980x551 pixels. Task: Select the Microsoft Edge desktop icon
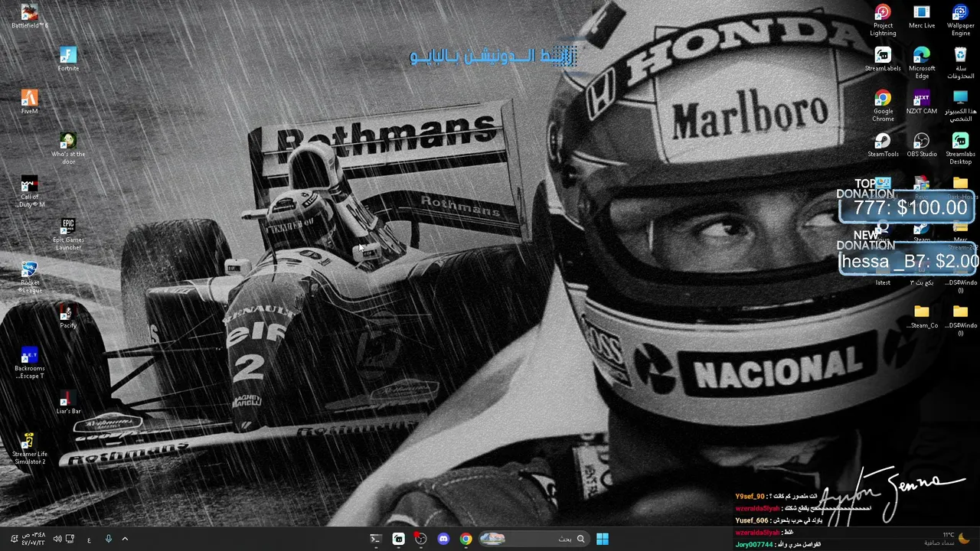click(922, 63)
